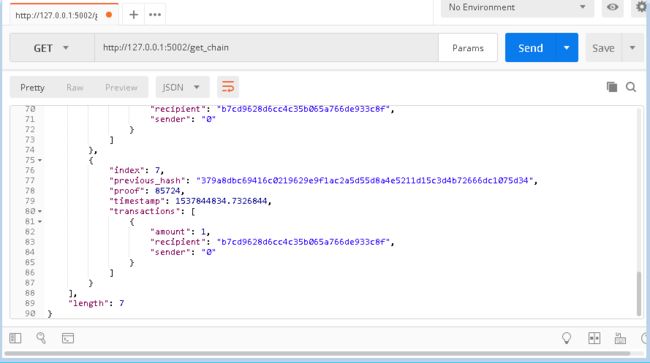The image size is (650, 363).
Task: Collapse the transactions array at line 80
Action: [x=40, y=211]
